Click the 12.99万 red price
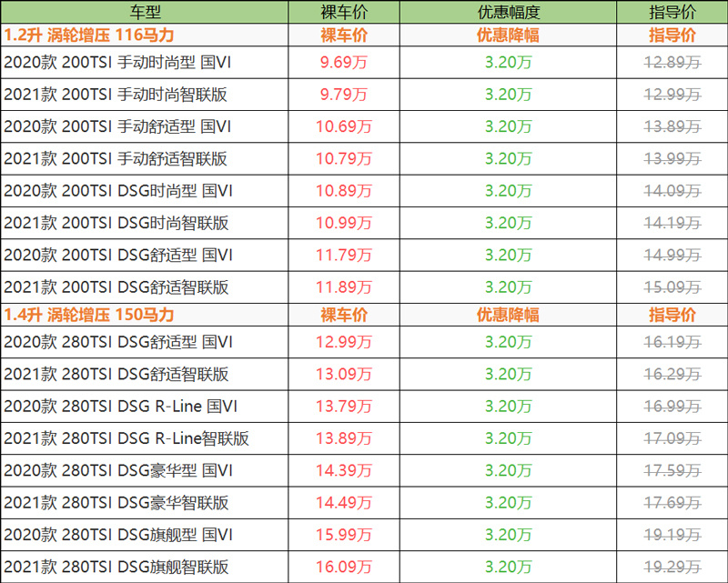Image resolution: width=728 pixels, height=583 pixels. [x=344, y=342]
